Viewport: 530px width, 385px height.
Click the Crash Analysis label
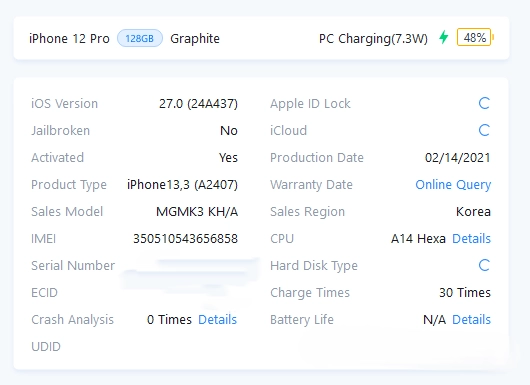(x=72, y=320)
